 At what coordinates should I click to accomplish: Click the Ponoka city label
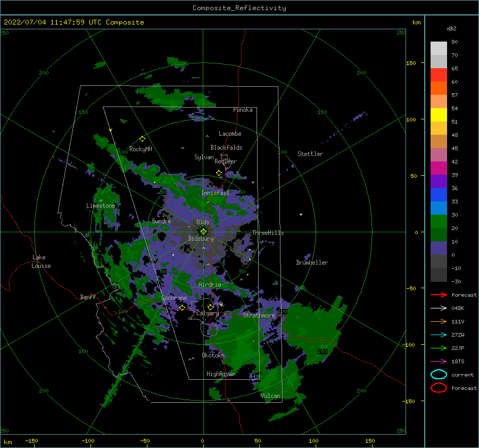click(243, 110)
